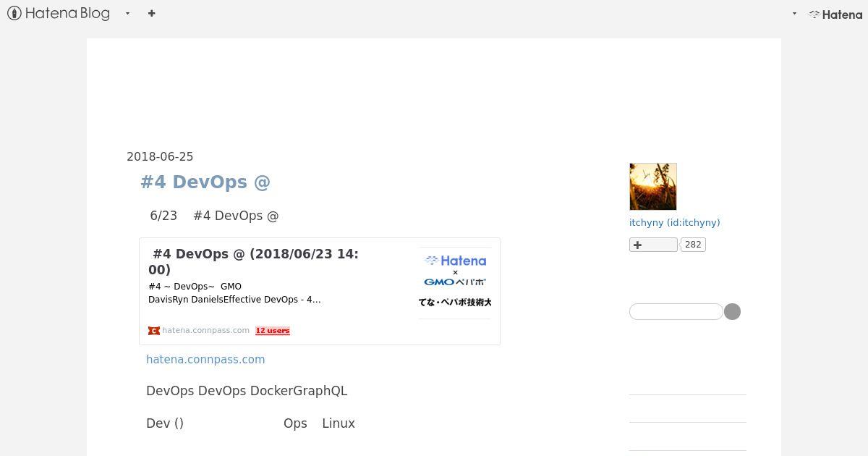Follow the hatena.connpass.com link below the card
The height and width of the screenshot is (456, 868).
(x=205, y=359)
